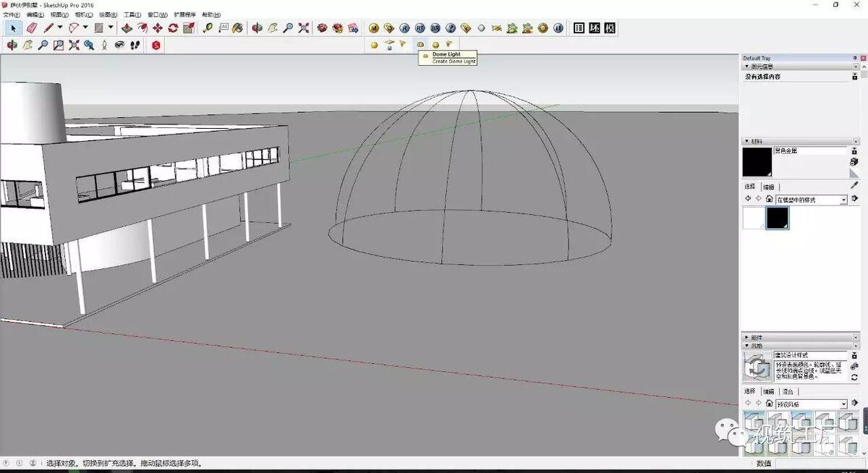868x473 pixels.
Task: Go to materials home collection
Action: point(770,200)
